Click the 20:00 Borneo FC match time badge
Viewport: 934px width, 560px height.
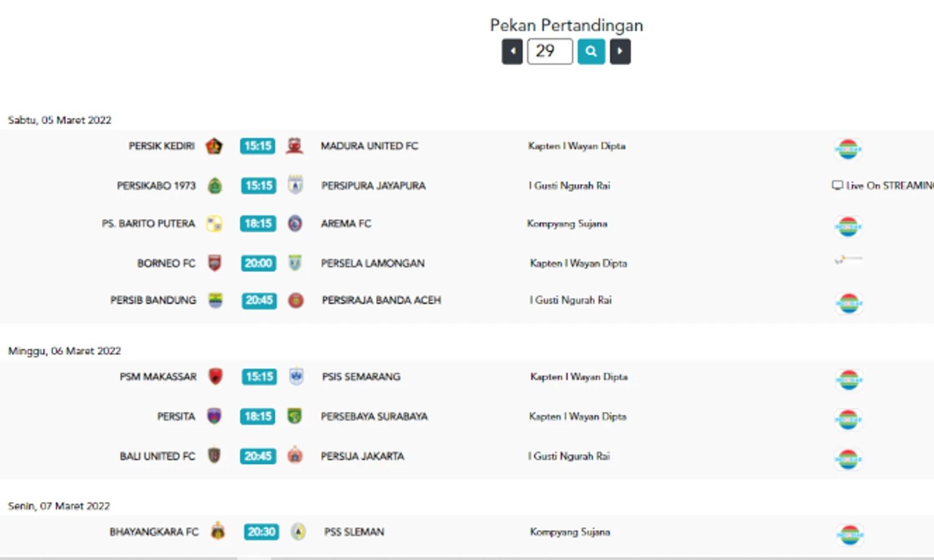258,263
